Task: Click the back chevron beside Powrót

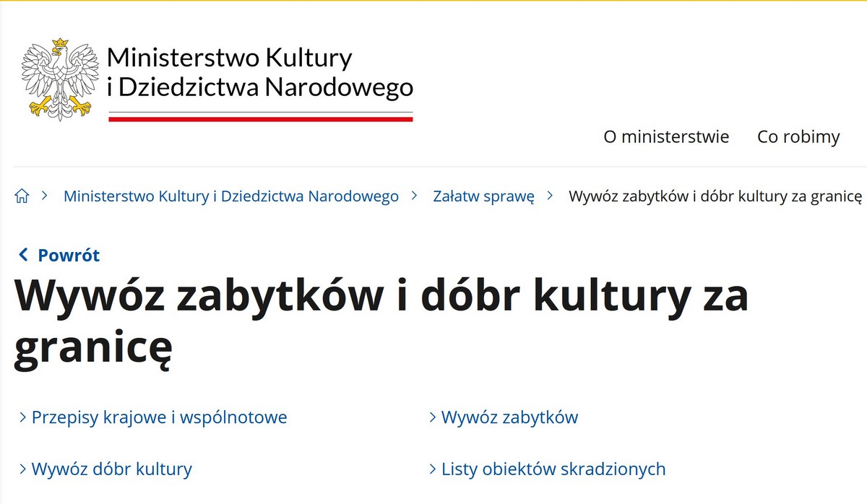Action: coord(24,255)
